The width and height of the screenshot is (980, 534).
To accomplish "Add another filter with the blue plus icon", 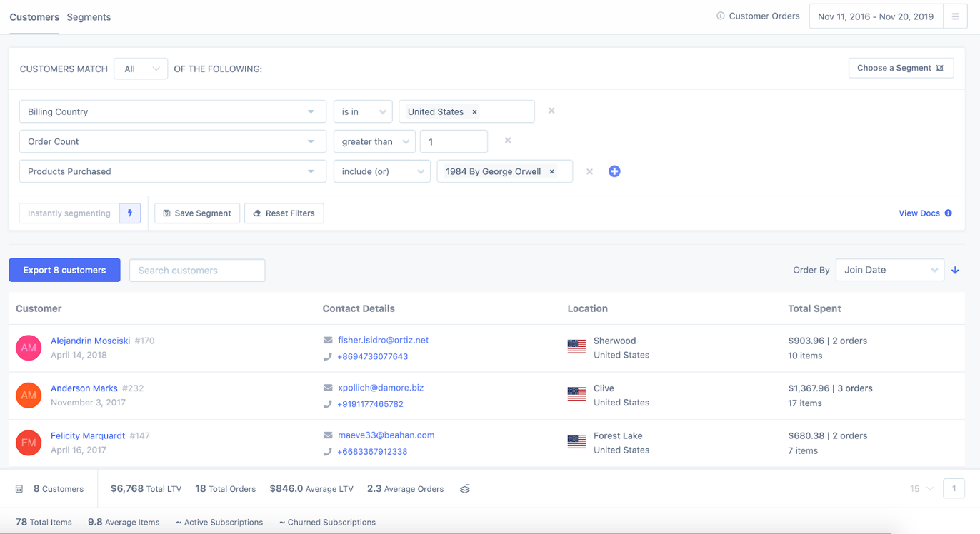I will coord(614,171).
